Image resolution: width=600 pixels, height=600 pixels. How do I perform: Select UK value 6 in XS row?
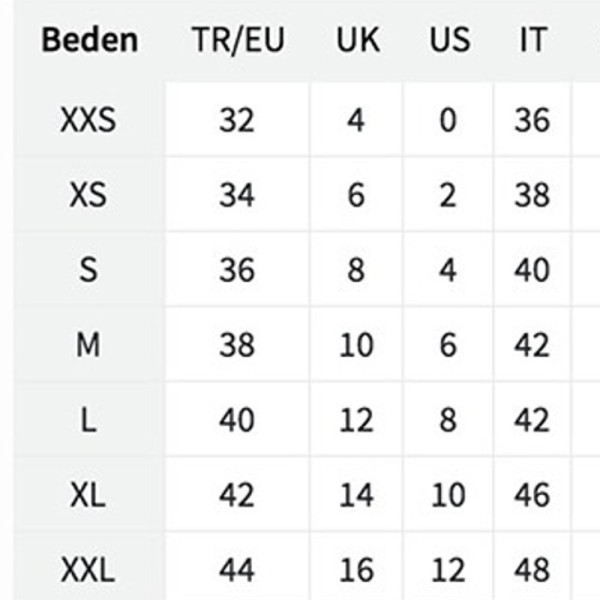[356, 195]
